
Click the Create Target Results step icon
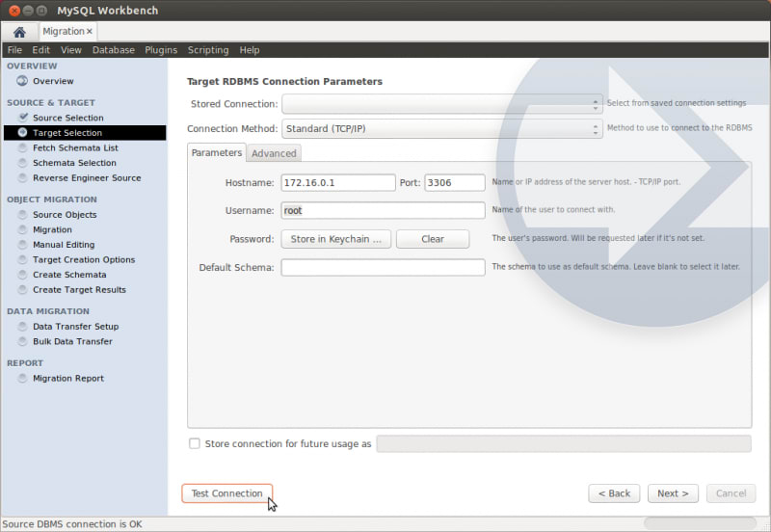pyautogui.click(x=22, y=290)
